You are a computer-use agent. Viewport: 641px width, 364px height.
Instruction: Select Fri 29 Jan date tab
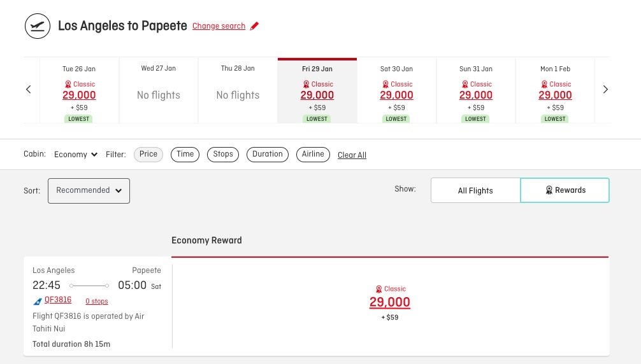[x=317, y=90]
